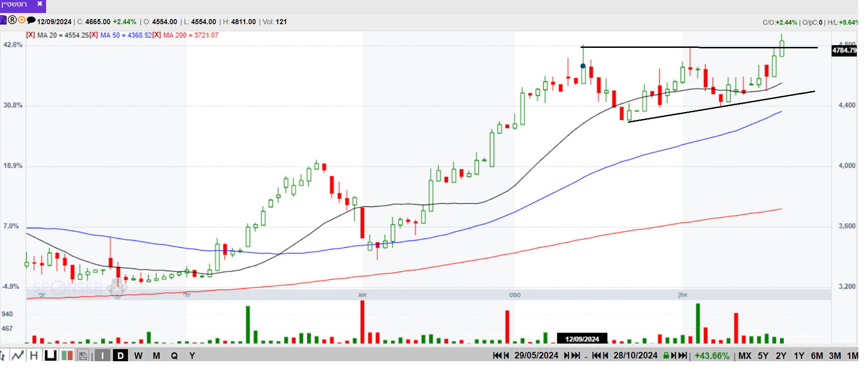Select the weekly interval W
Viewport: 868px width, 384px height.
(139, 356)
